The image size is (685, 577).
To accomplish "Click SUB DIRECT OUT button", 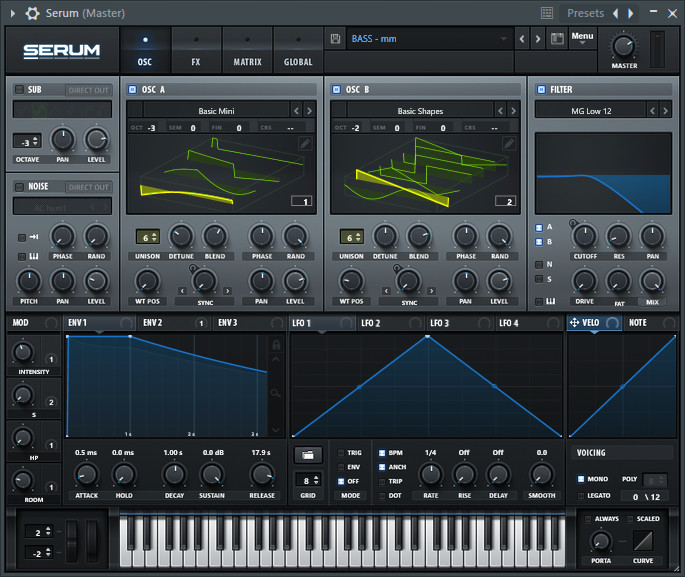I will click(x=89, y=90).
